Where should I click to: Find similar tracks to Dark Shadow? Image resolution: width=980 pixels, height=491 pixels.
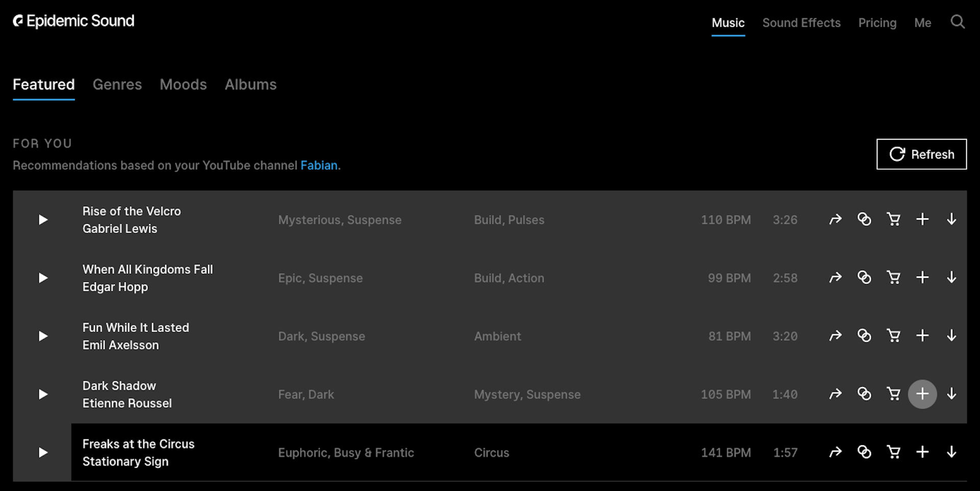pyautogui.click(x=865, y=394)
